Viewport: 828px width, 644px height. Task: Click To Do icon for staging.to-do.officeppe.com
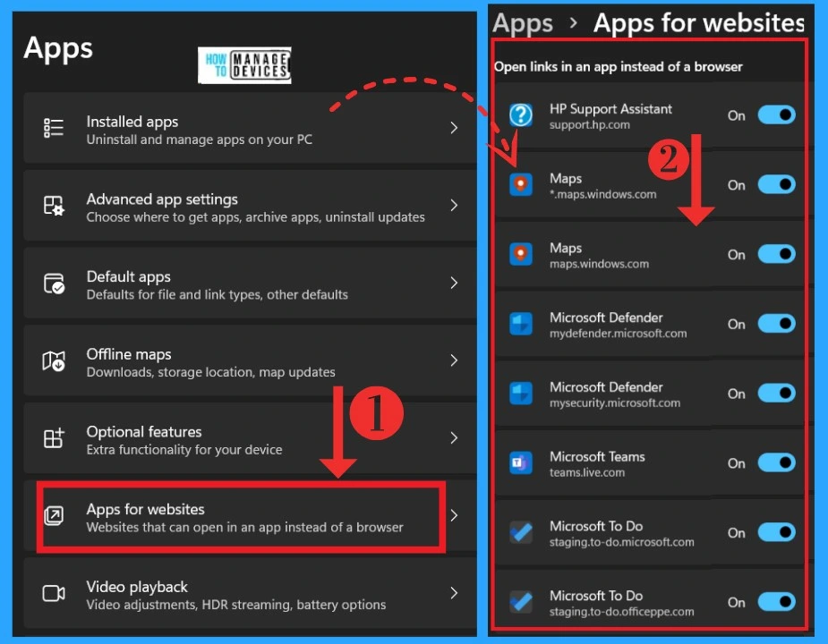(x=521, y=602)
